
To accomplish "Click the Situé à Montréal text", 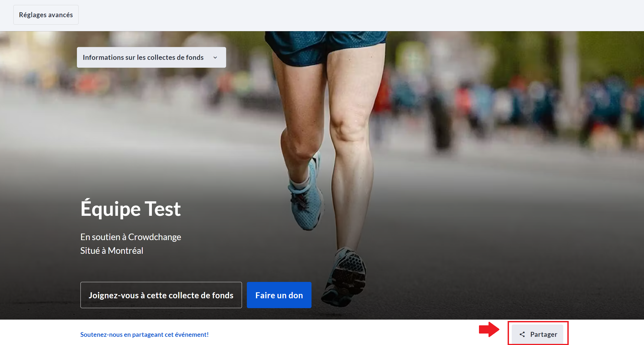I will click(112, 250).
